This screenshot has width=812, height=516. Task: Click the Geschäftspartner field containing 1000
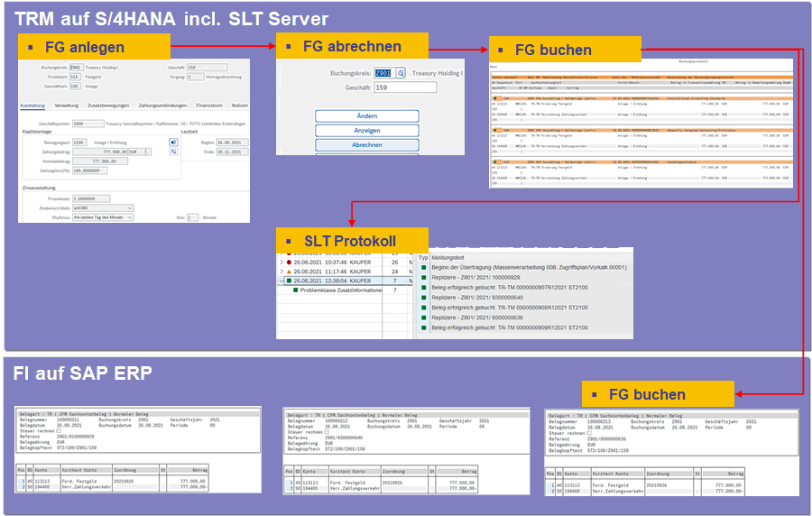88,124
